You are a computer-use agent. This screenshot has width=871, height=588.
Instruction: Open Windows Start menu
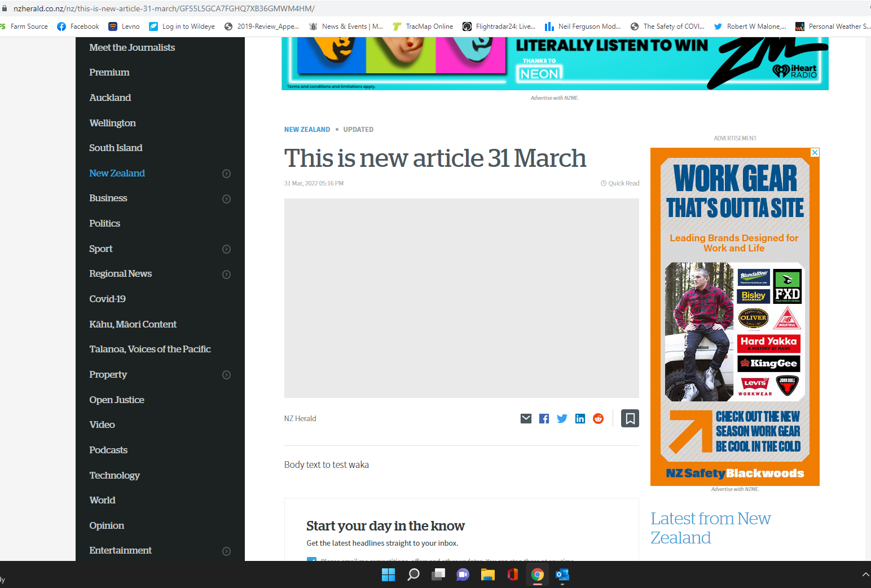coord(388,574)
